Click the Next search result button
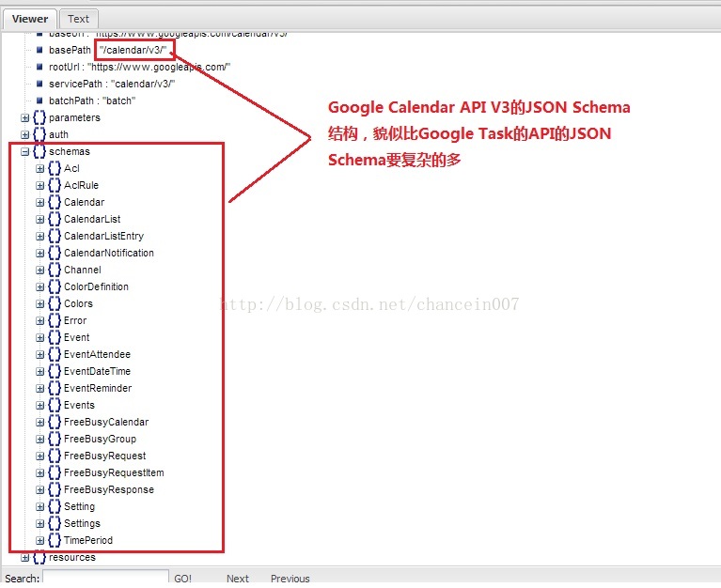This screenshot has height=588, width=721. click(237, 579)
